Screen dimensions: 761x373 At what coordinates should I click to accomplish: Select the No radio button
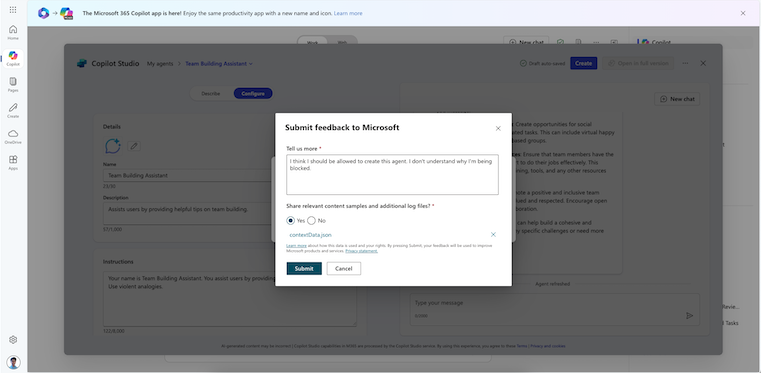pos(311,221)
